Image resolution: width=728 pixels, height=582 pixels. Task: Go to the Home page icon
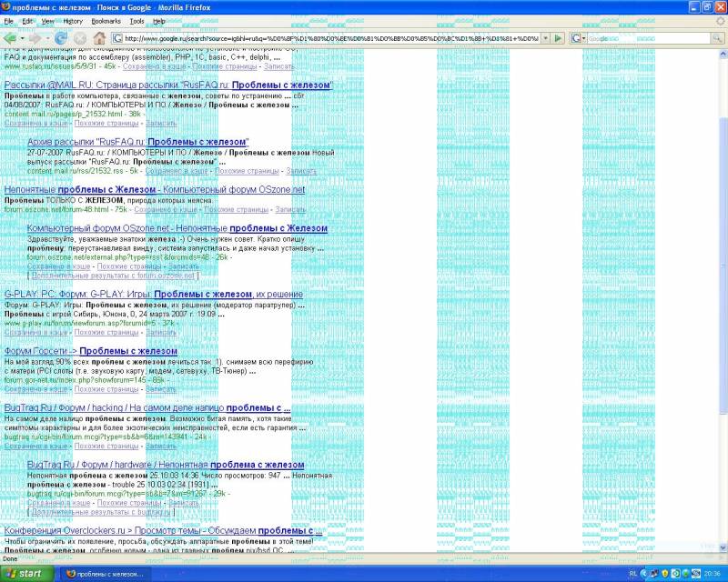coord(99,38)
